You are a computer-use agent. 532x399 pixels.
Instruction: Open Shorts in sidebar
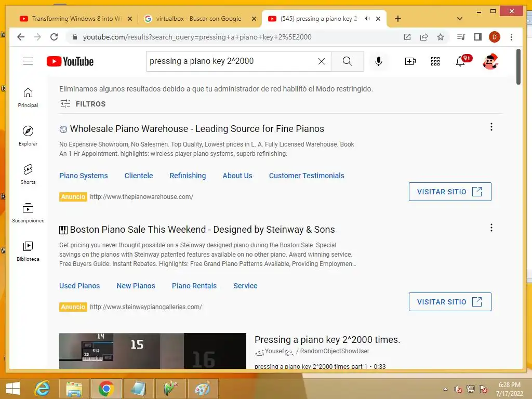[28, 175]
